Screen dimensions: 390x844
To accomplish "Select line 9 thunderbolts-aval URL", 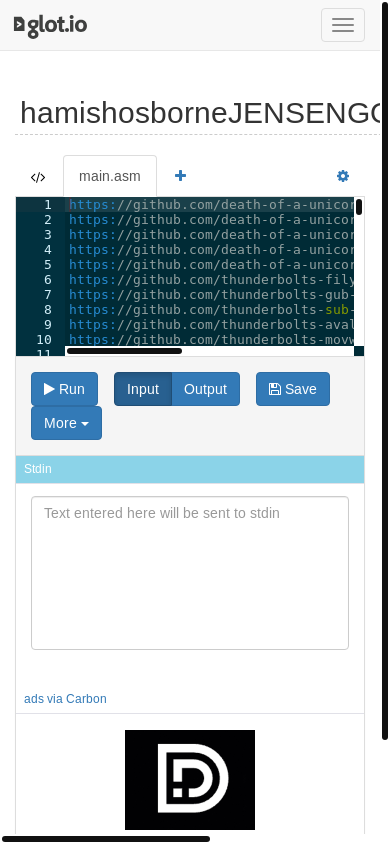I will point(211,325).
